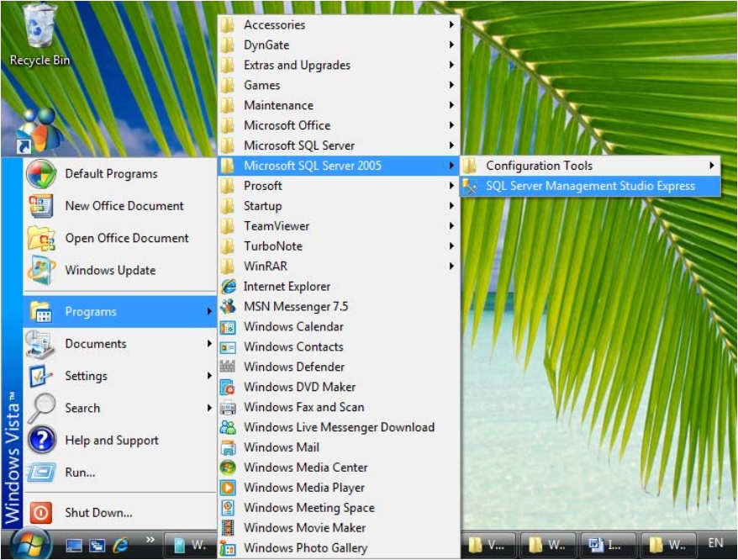Image resolution: width=738 pixels, height=560 pixels.
Task: Click the Windows Defender icon
Action: pos(229,367)
